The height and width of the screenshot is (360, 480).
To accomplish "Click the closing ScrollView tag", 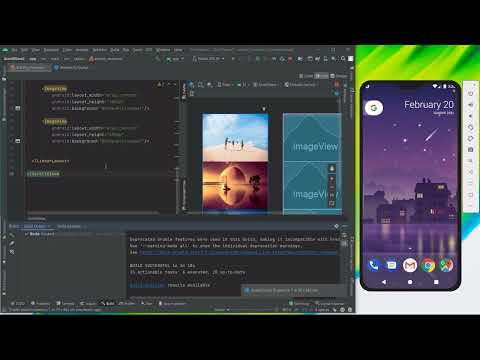I will click(43, 174).
